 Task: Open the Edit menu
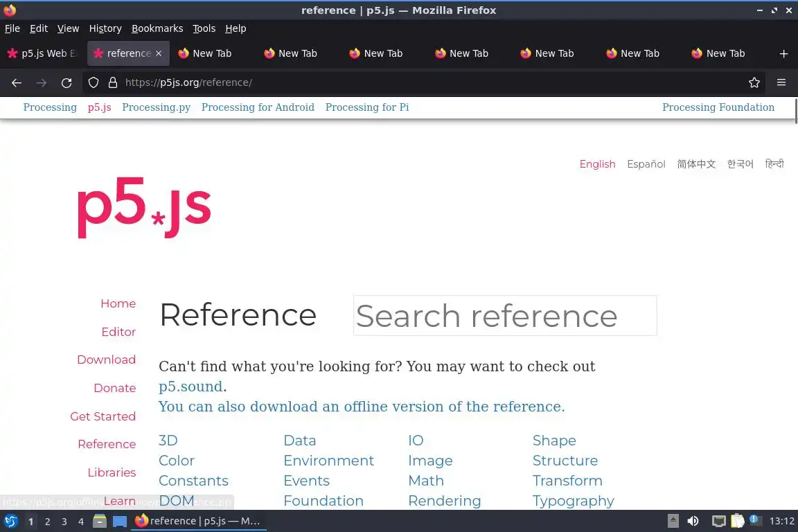point(39,28)
